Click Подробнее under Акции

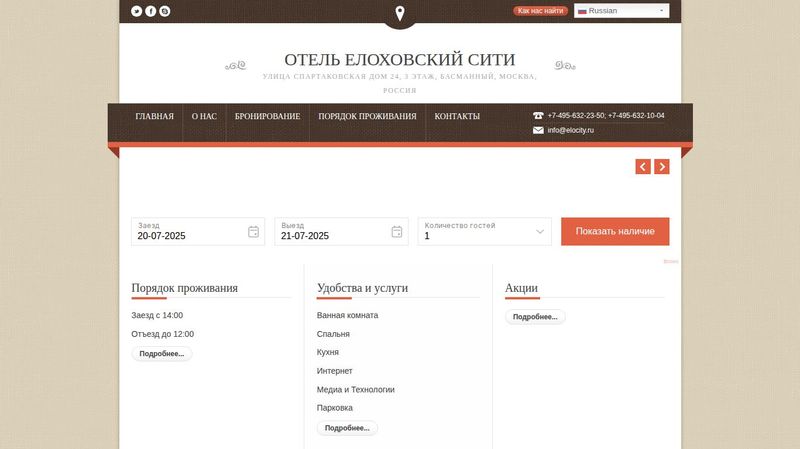click(x=535, y=317)
